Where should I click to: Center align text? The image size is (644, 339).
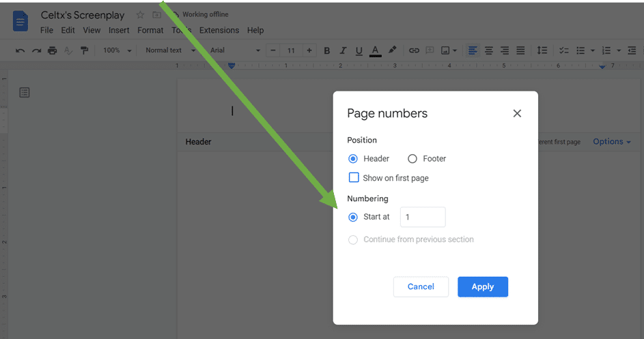pyautogui.click(x=489, y=50)
